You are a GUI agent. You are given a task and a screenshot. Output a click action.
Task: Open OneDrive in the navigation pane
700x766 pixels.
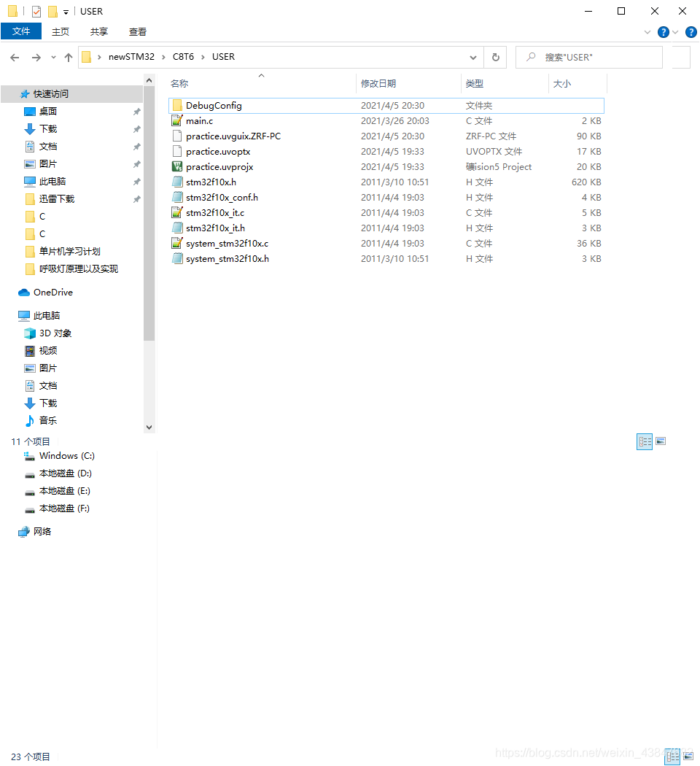[52, 293]
